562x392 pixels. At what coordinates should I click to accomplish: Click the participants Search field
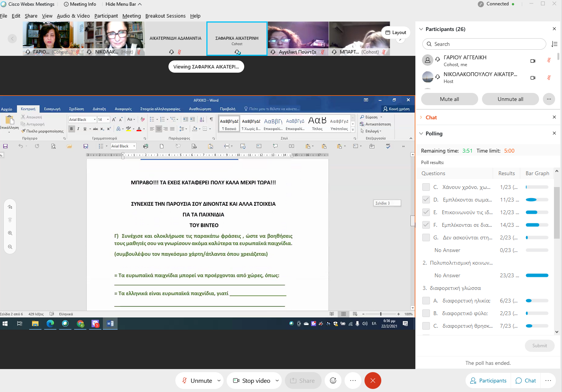[x=484, y=44]
